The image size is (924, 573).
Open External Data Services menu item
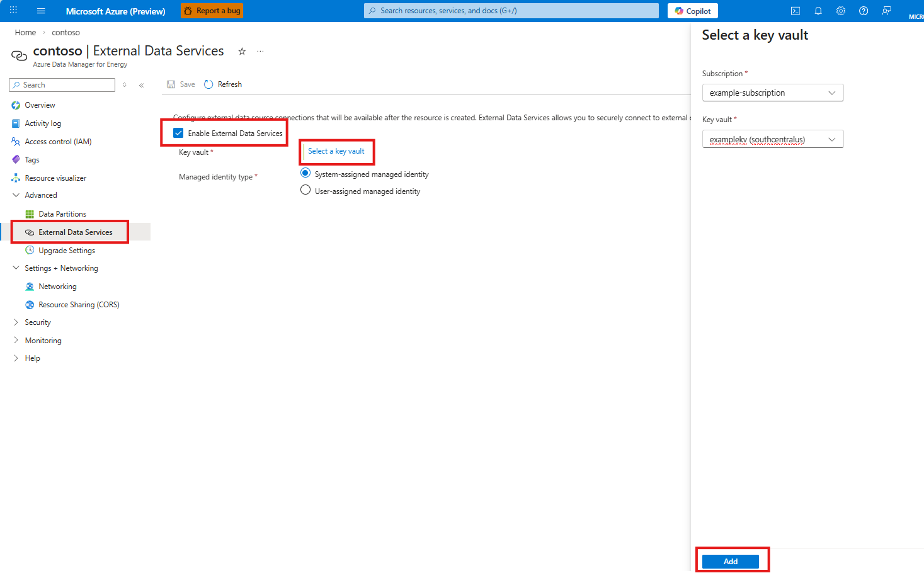[76, 232]
